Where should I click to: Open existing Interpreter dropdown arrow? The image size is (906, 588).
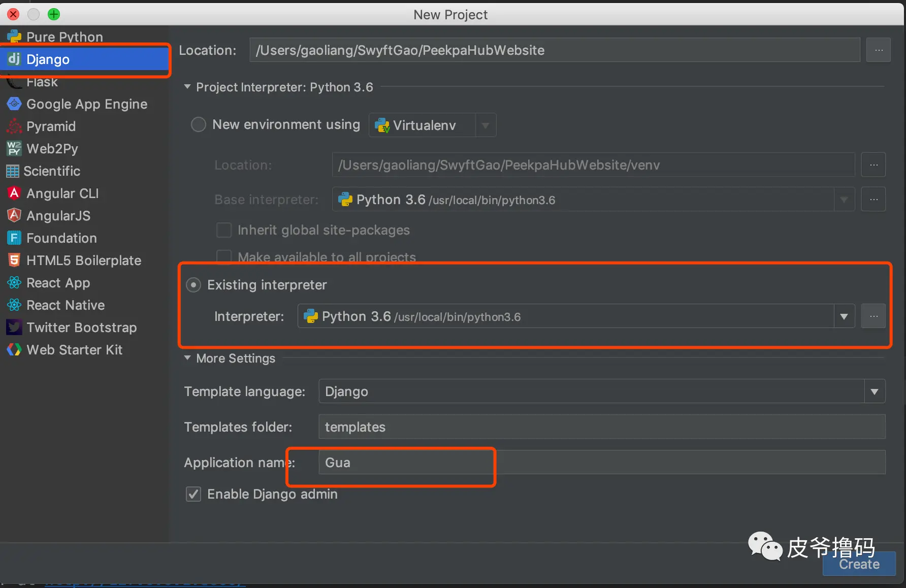click(x=844, y=316)
